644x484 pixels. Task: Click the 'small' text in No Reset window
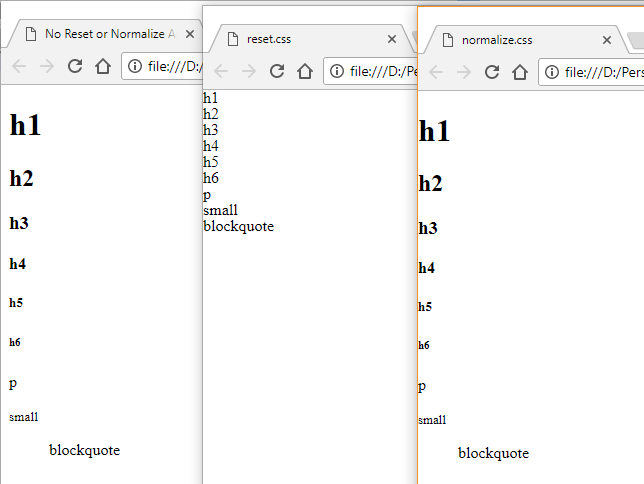tap(23, 417)
